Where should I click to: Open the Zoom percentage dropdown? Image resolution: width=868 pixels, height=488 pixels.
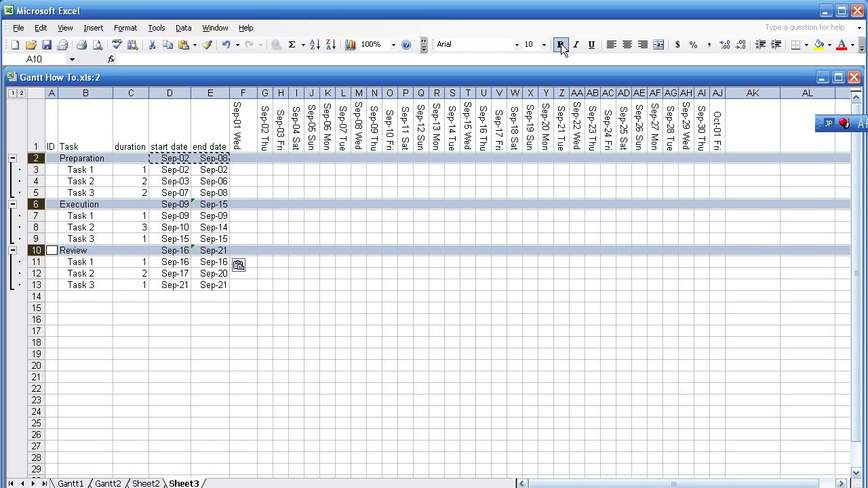pyautogui.click(x=393, y=45)
